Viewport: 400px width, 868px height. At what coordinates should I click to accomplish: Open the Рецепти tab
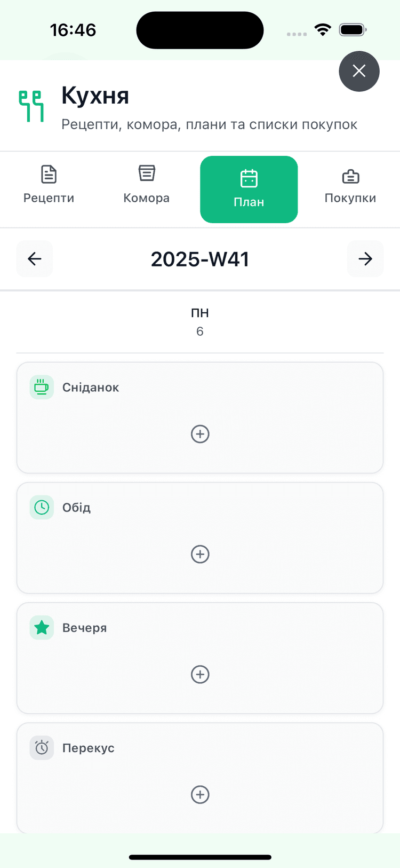pyautogui.click(x=49, y=184)
